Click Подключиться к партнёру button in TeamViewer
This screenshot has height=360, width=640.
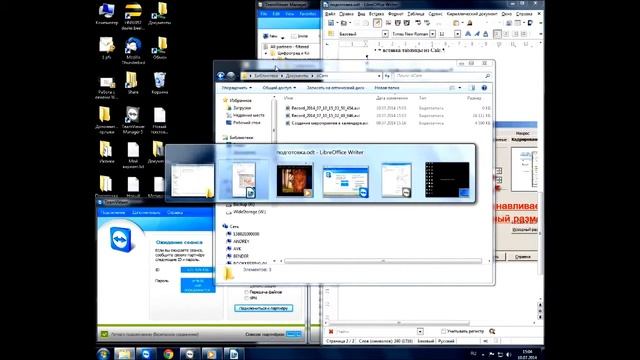264,308
